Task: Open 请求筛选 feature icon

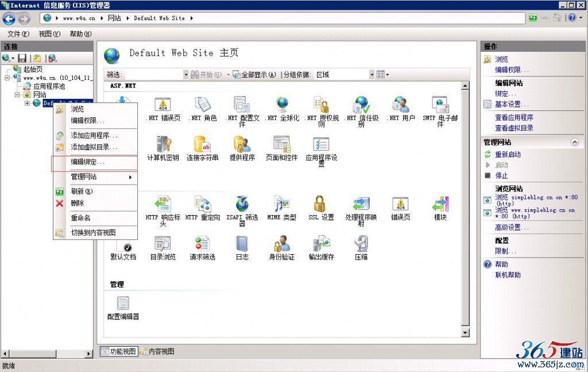Action: tap(203, 244)
